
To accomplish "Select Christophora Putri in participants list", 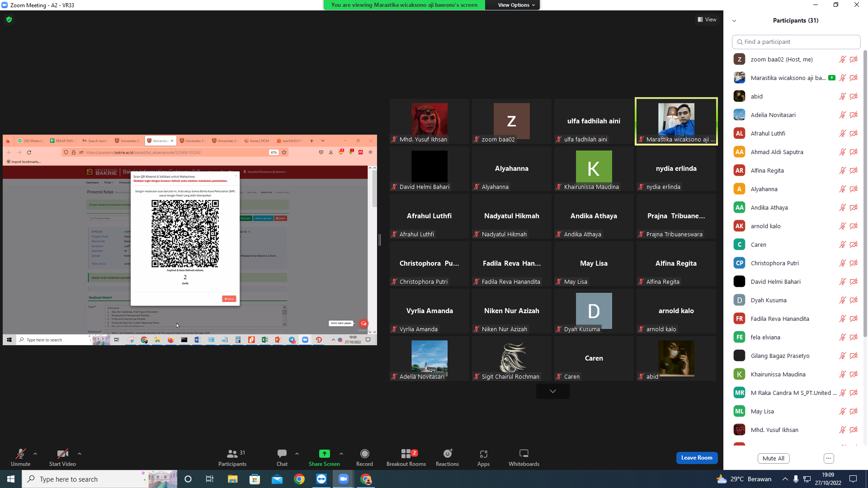I will point(796,263).
